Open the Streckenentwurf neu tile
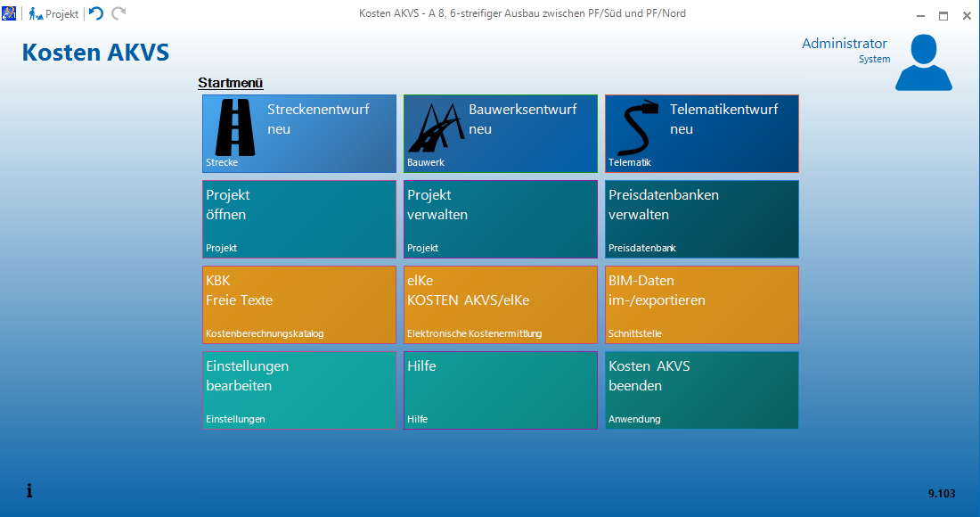The width and height of the screenshot is (980, 517). (x=299, y=134)
